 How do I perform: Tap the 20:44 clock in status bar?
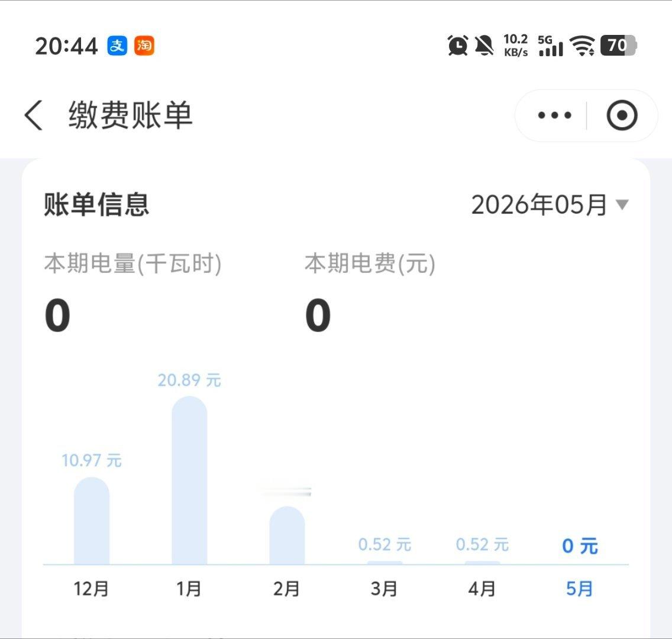(x=66, y=46)
